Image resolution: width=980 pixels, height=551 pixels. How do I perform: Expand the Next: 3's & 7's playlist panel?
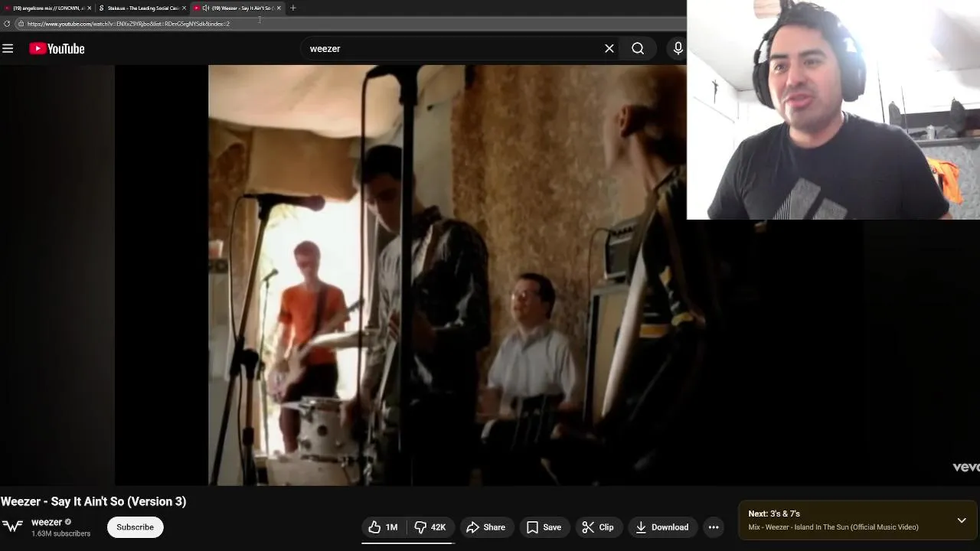962,520
